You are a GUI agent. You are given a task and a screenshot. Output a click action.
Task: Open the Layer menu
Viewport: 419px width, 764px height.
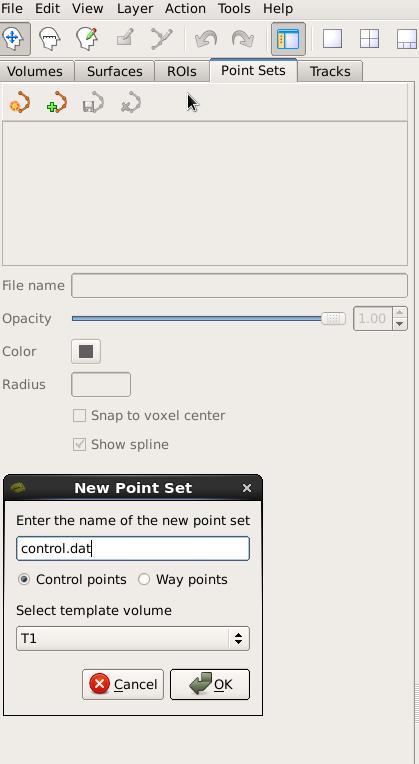134,9
